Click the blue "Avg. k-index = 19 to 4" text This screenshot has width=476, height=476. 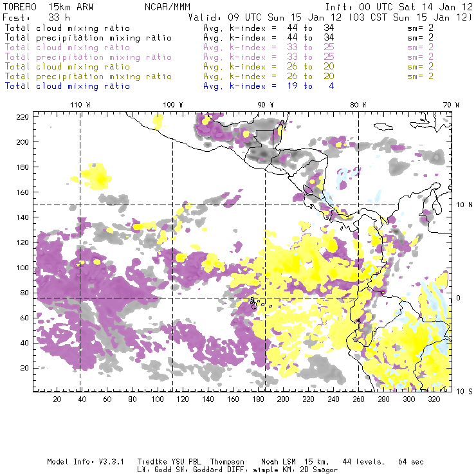(x=269, y=86)
